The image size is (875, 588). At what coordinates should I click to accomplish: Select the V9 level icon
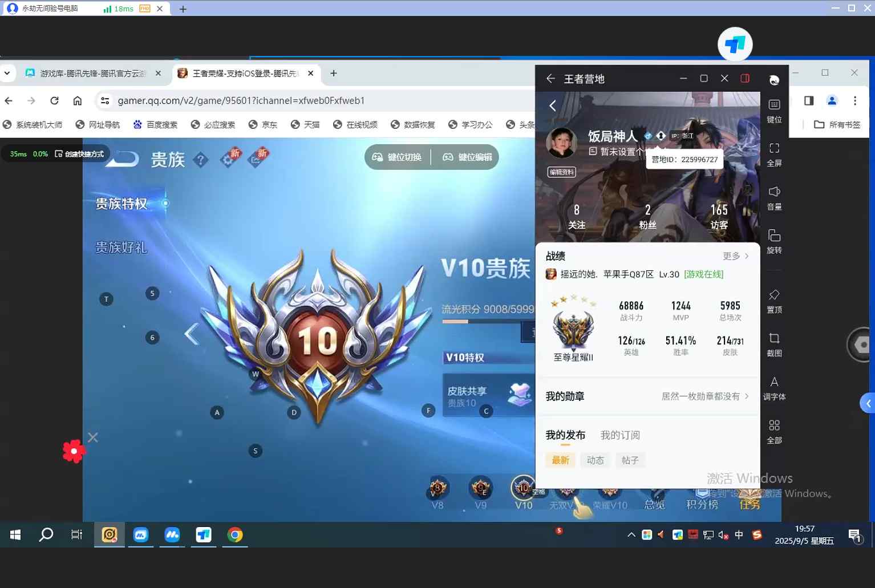[481, 493]
